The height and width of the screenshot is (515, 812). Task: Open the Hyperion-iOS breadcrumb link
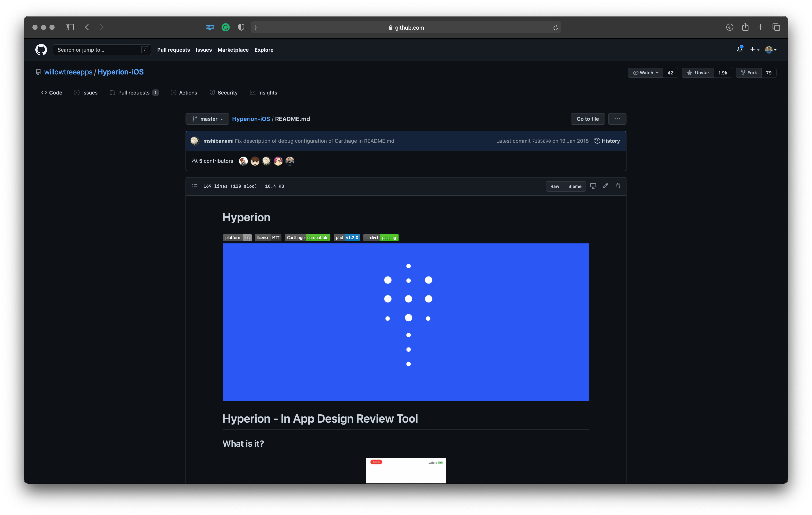pos(251,119)
